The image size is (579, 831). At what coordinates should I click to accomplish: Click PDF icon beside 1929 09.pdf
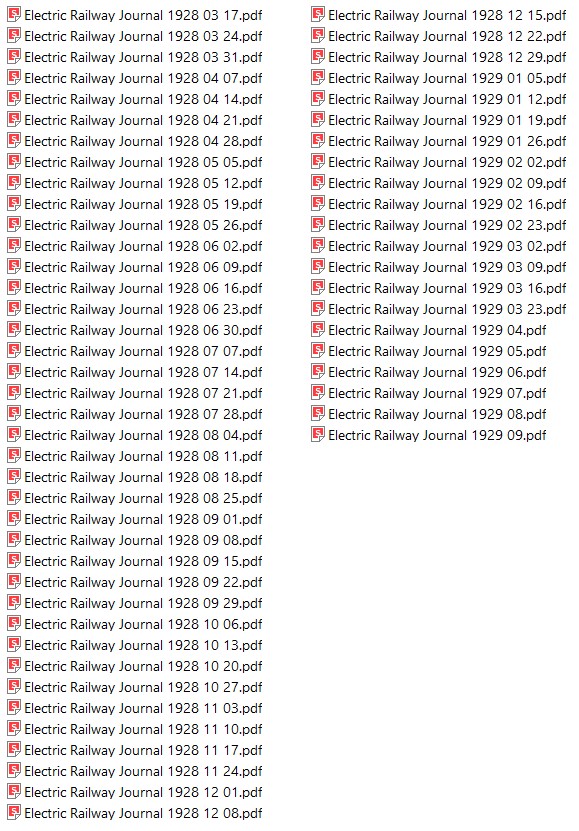318,435
